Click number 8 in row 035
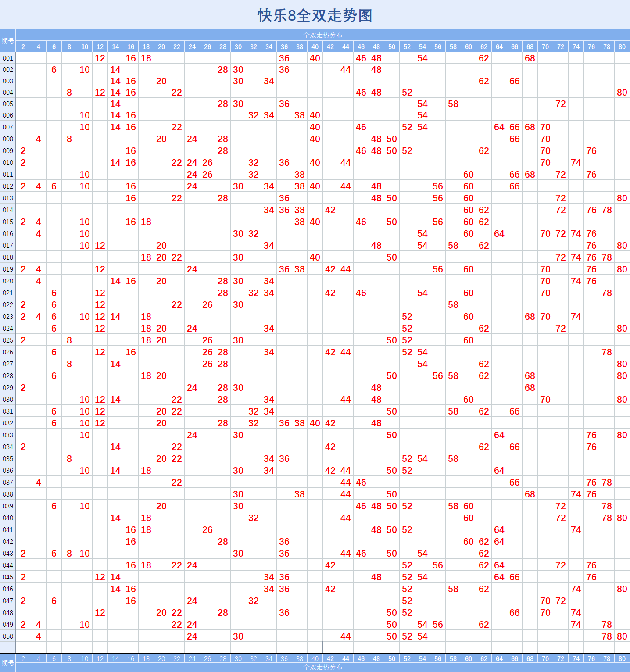630x672 pixels. click(69, 459)
